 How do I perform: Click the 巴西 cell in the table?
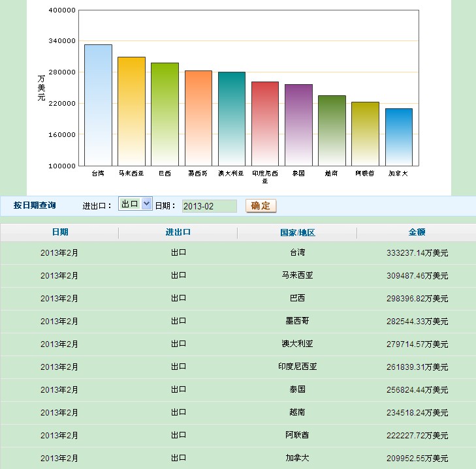298,298
